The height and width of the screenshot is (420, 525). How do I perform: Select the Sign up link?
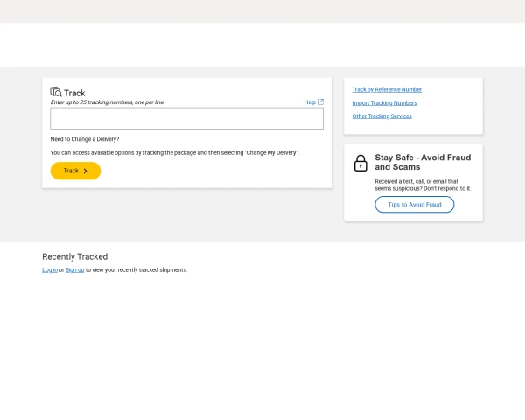[75, 269]
